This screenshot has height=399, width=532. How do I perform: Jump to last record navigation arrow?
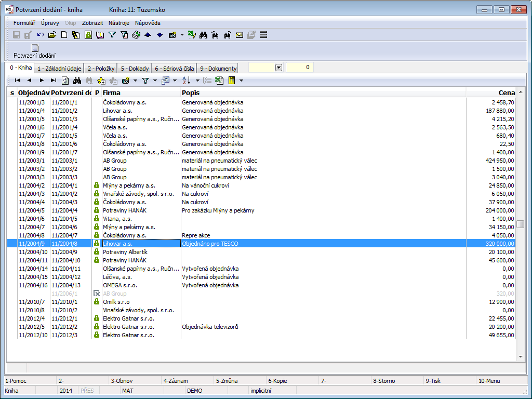pos(54,81)
